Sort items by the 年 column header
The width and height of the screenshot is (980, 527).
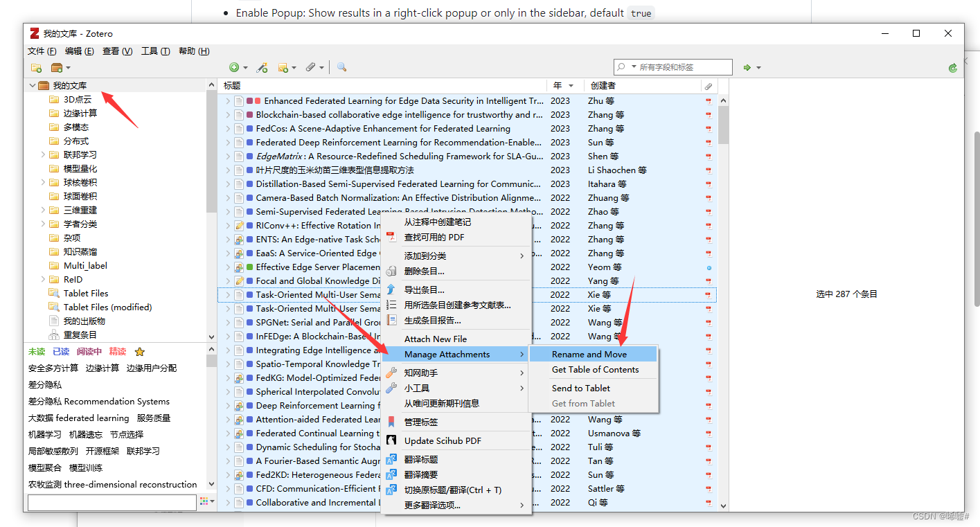pos(565,86)
